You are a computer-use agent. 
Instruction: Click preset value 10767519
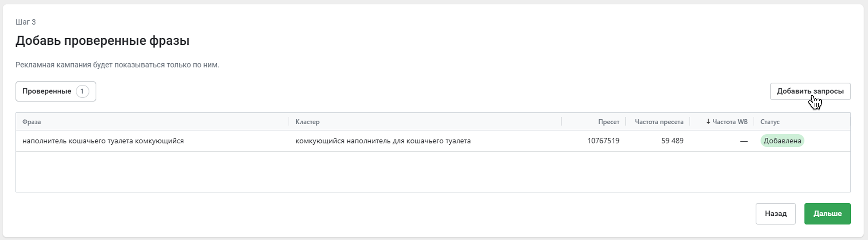[603, 141]
